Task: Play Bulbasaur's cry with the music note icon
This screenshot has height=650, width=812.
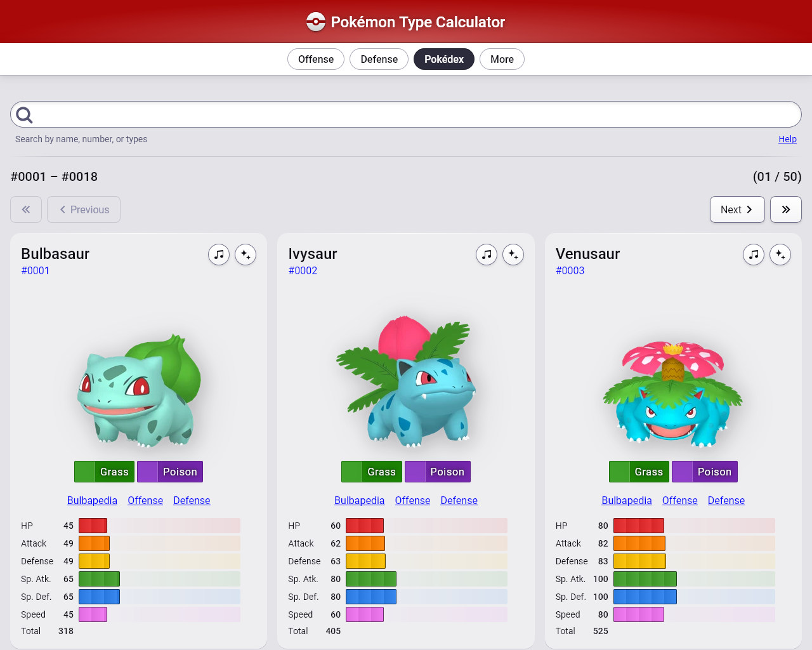Action: coord(219,255)
